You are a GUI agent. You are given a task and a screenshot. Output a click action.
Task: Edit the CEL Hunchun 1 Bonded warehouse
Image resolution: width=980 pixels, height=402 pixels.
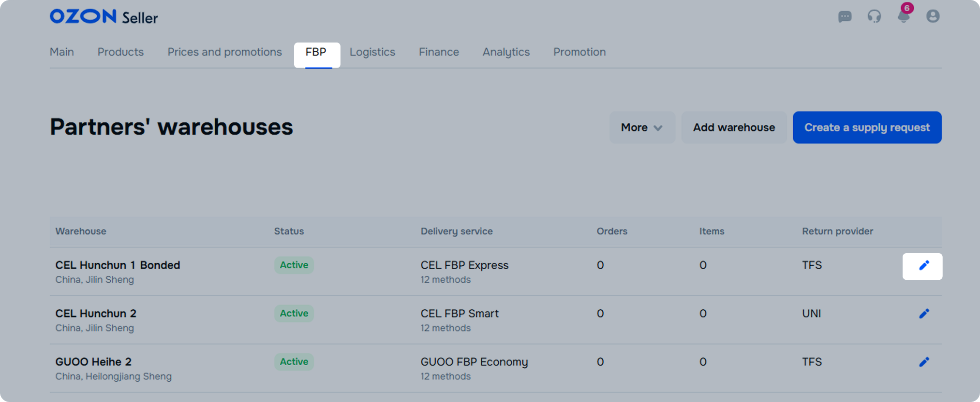tap(923, 266)
